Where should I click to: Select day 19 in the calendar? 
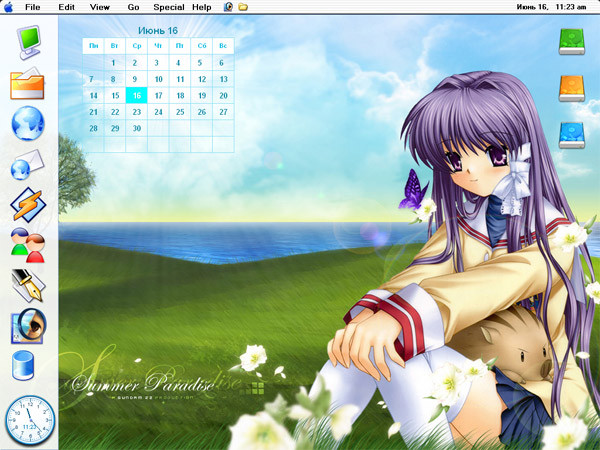pyautogui.click(x=202, y=96)
